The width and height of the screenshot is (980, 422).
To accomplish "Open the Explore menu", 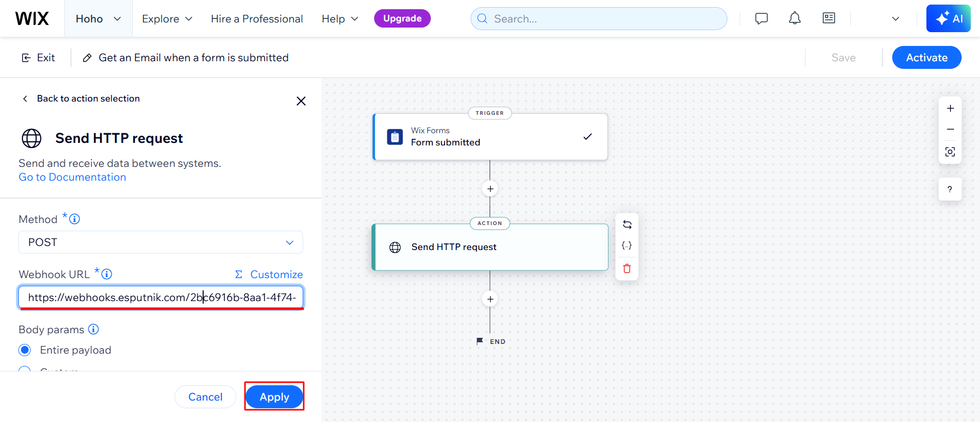I will pyautogui.click(x=167, y=19).
